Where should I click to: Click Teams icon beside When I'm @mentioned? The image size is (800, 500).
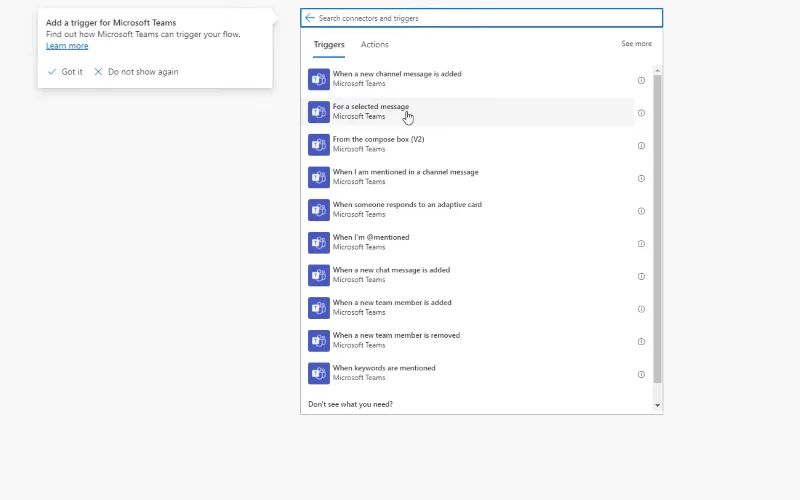pos(319,242)
